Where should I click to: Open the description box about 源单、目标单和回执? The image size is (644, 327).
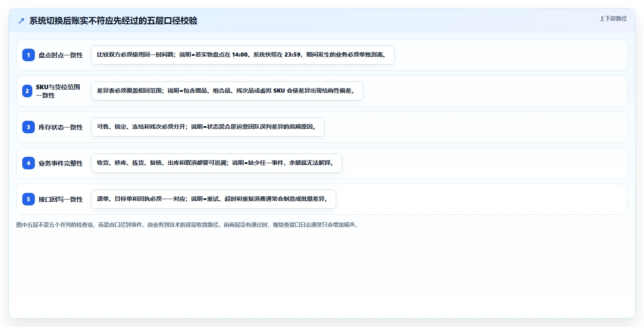[x=214, y=199]
